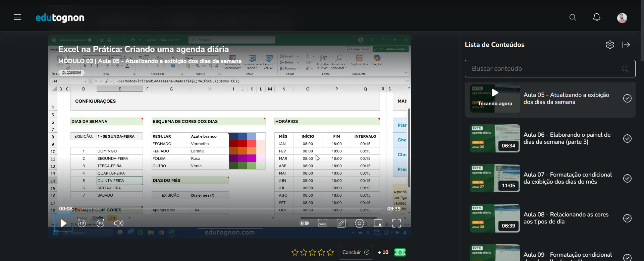Toggle completion check for Aula 07

coord(627,178)
